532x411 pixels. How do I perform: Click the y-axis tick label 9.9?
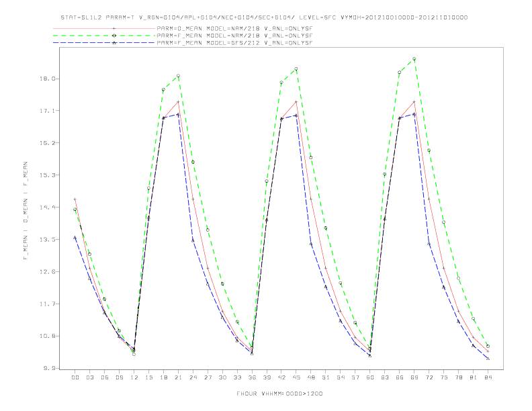pyautogui.click(x=48, y=368)
